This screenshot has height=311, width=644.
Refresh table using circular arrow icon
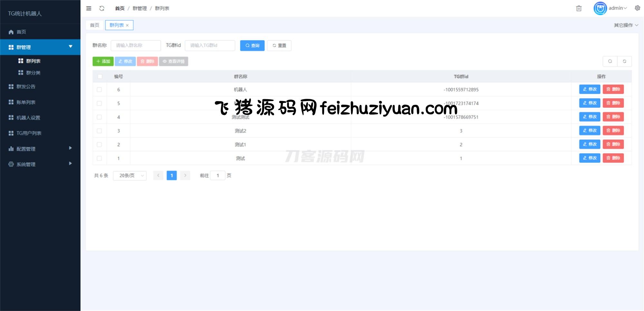pyautogui.click(x=624, y=61)
